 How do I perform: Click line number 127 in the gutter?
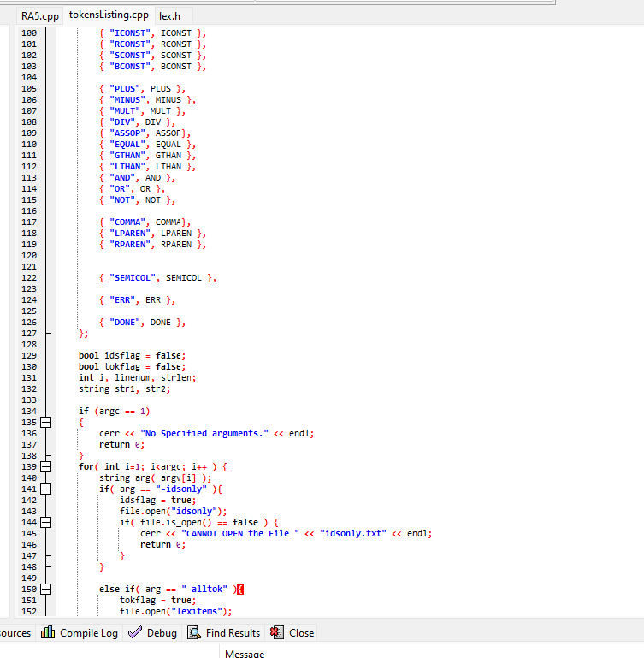click(29, 333)
